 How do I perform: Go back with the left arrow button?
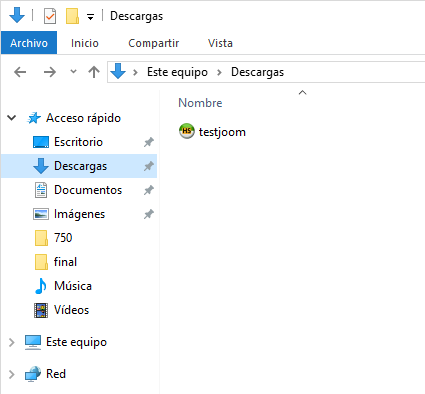click(x=20, y=72)
